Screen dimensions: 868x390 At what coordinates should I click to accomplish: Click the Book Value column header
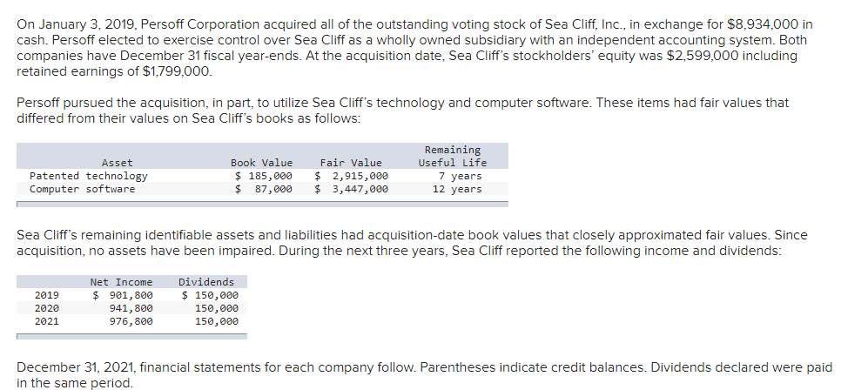click(261, 163)
